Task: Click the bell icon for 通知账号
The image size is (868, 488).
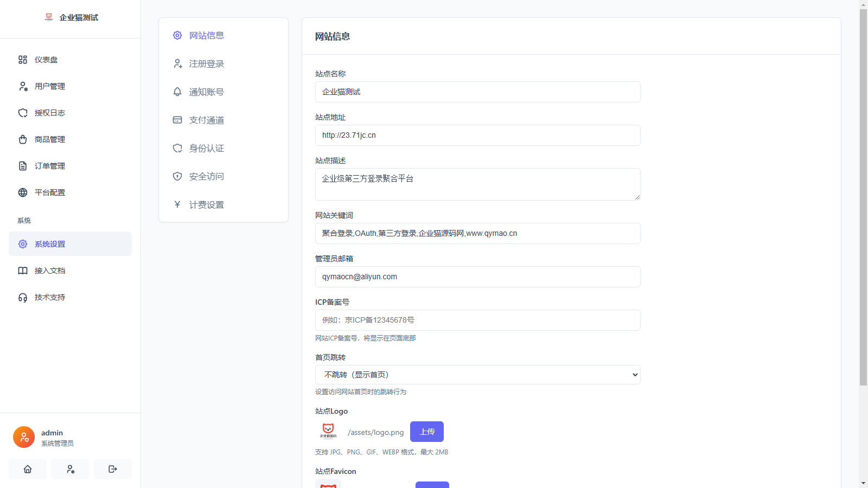Action: tap(177, 92)
